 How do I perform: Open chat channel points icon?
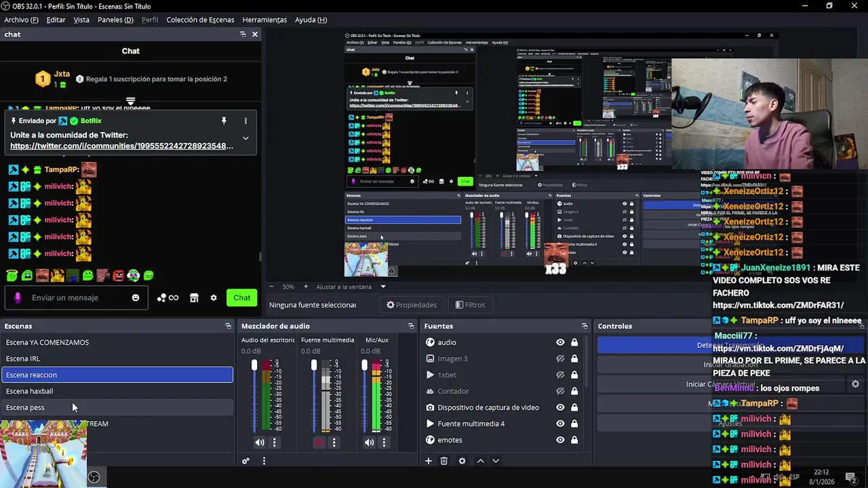(167, 298)
